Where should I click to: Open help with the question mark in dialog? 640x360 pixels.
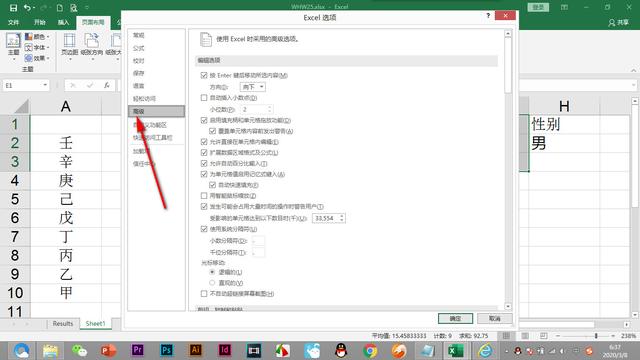(x=488, y=16)
